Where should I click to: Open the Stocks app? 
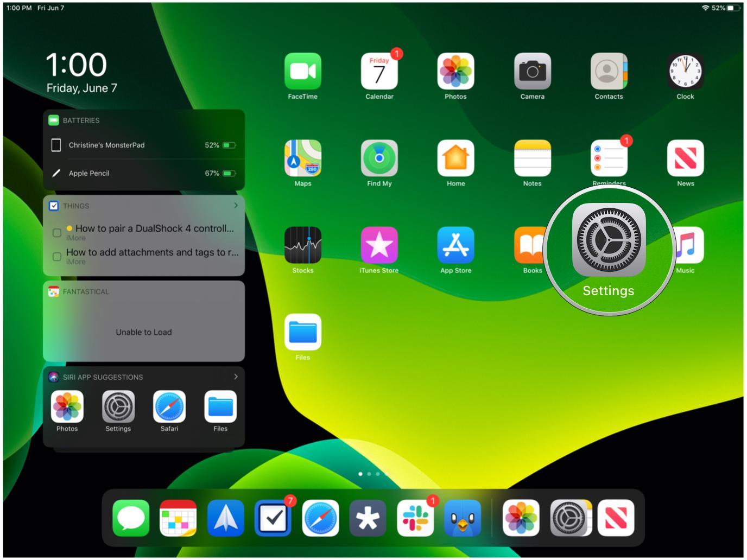pos(302,245)
